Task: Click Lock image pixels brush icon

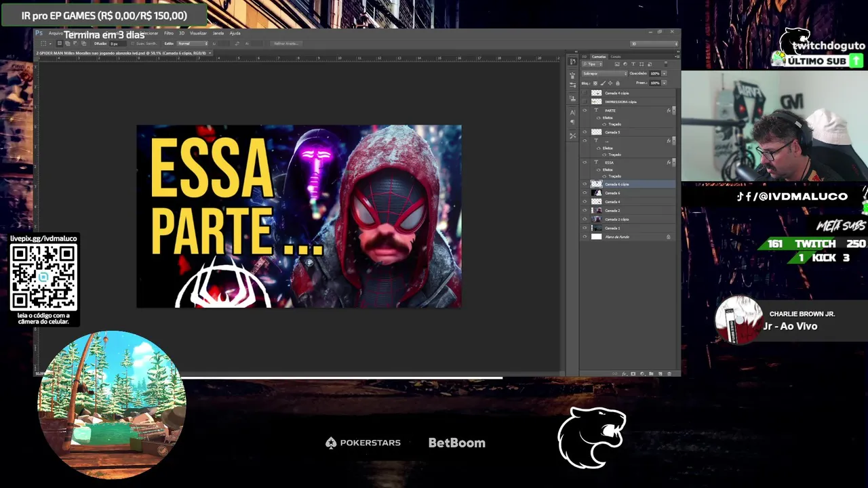Action: coord(603,83)
